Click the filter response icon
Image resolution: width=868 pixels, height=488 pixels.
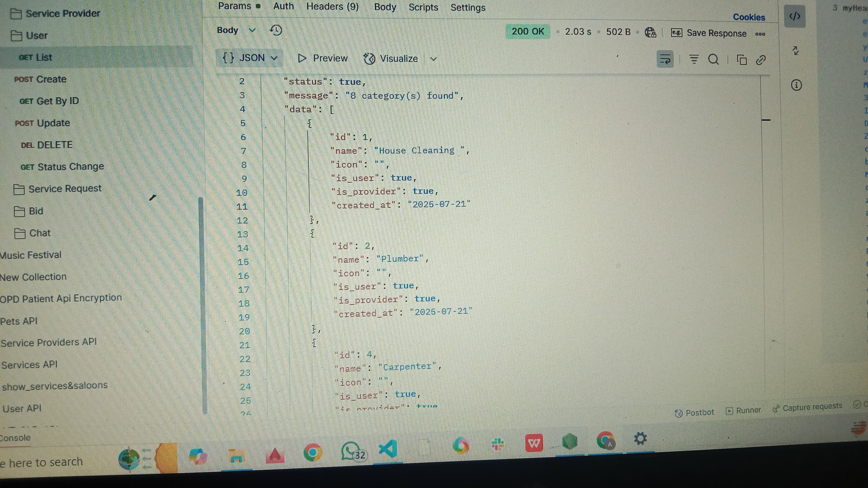[x=694, y=60]
